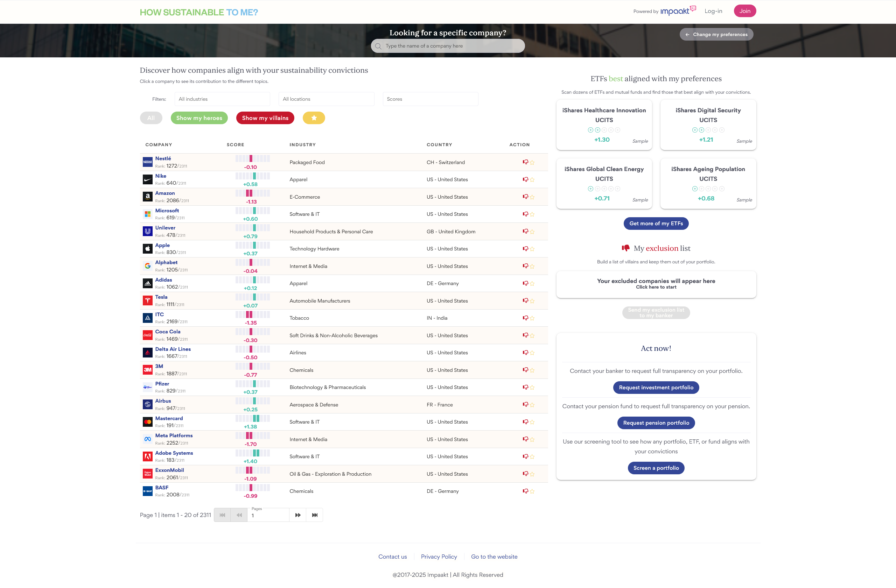The image size is (896, 588).
Task: Click the Impaakt logo in header
Action: [x=678, y=10]
